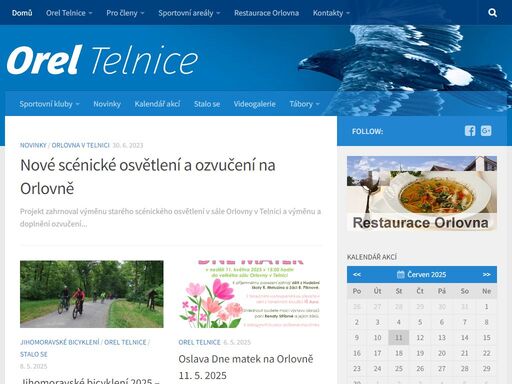Open the Stalo se section
Viewport: 512px width, 384px height.
[207, 104]
